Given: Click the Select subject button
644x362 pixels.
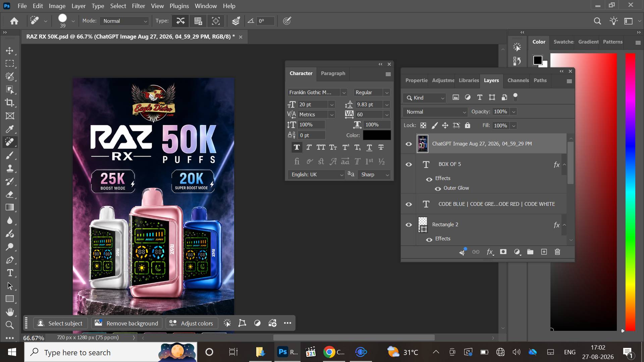Looking at the screenshot, I should tap(60, 323).
